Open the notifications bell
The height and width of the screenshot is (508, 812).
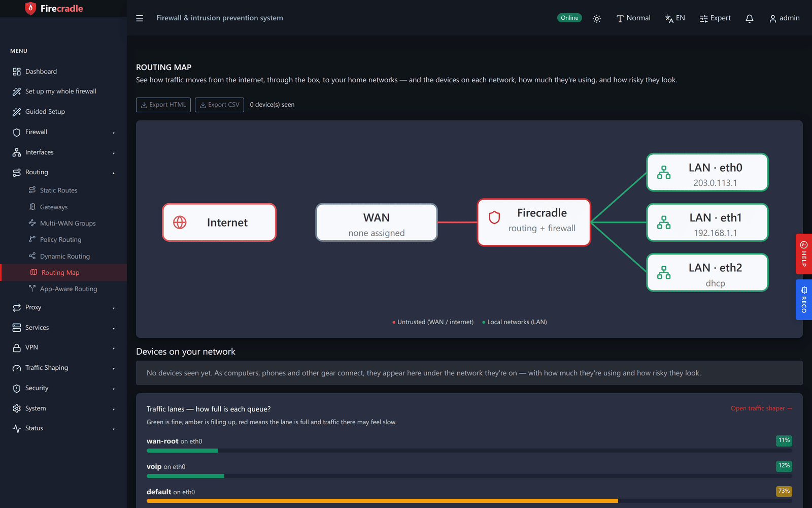pos(750,18)
